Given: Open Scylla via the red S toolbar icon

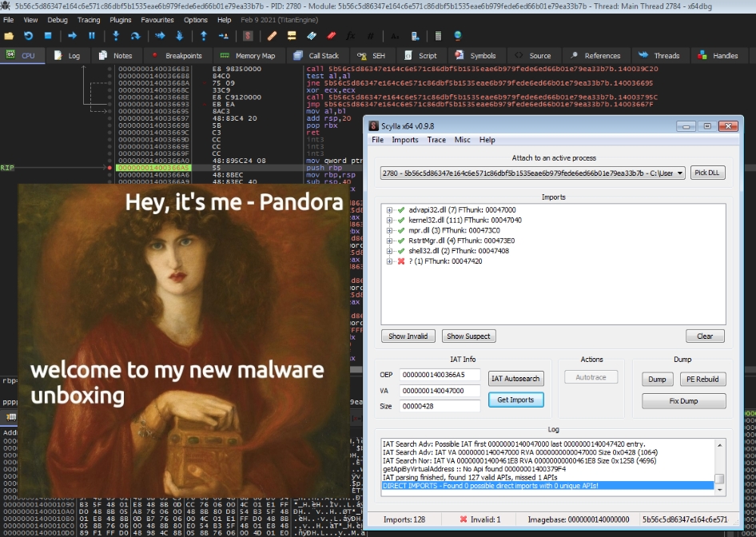Looking at the screenshot, I should 248,36.
